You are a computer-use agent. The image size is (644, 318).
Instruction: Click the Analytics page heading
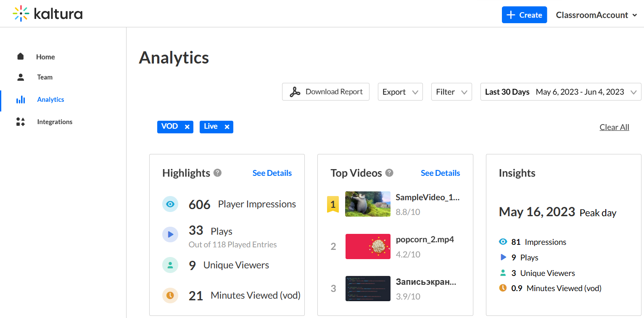click(x=174, y=58)
